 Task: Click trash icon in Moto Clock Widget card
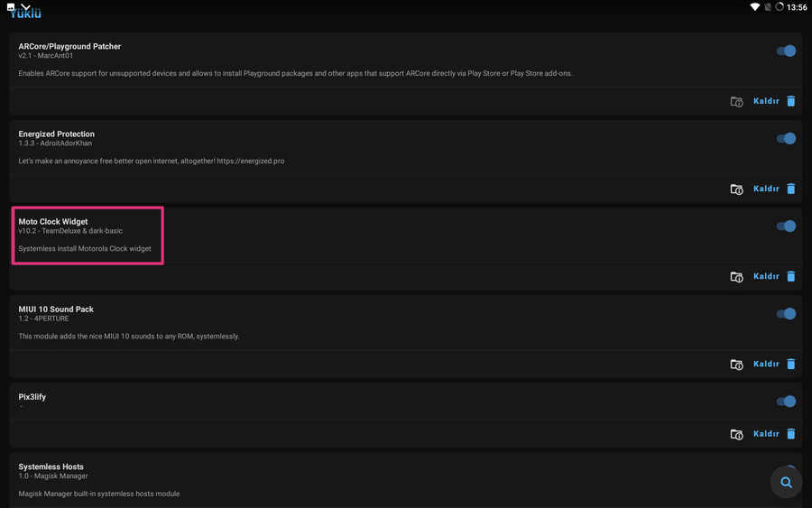[x=790, y=276]
